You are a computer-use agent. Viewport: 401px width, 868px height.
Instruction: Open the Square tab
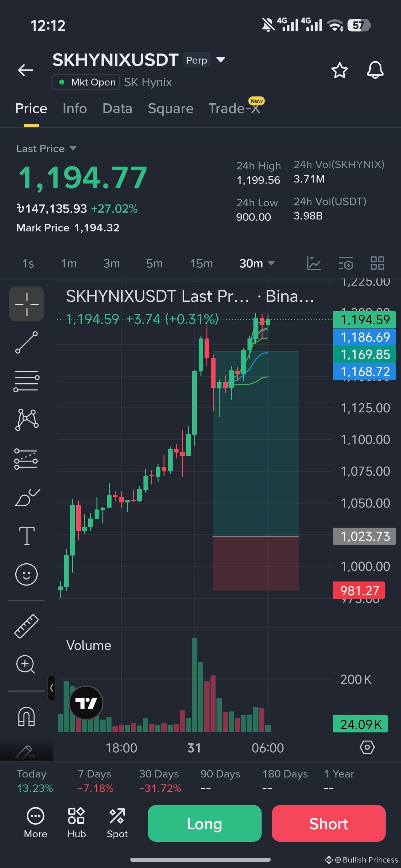[171, 108]
